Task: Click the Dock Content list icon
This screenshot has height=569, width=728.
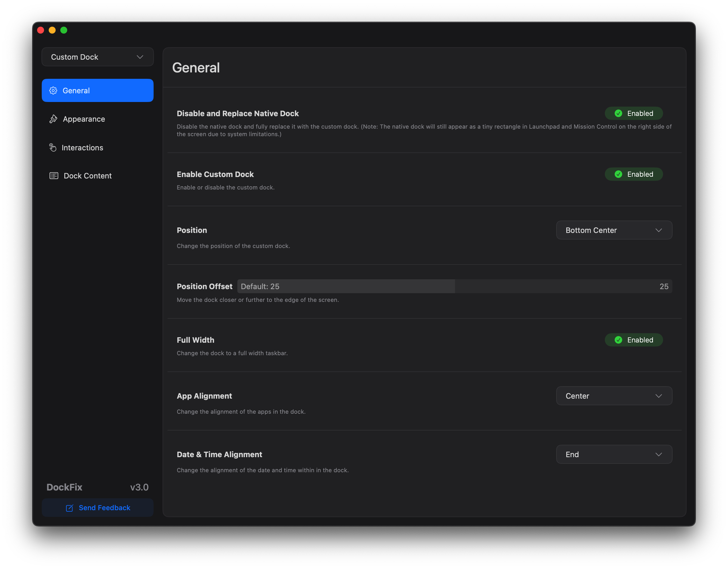Action: [54, 176]
